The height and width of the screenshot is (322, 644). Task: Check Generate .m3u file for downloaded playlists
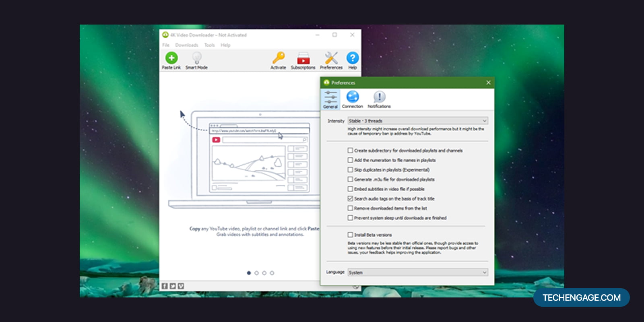[x=350, y=180]
